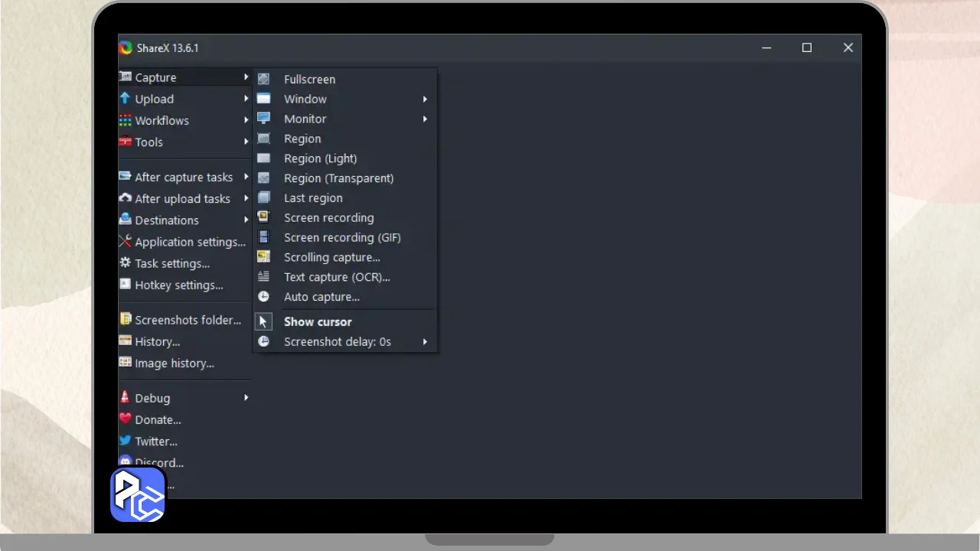Click the Donate heart icon
Image resolution: width=980 pixels, height=551 pixels.
126,419
